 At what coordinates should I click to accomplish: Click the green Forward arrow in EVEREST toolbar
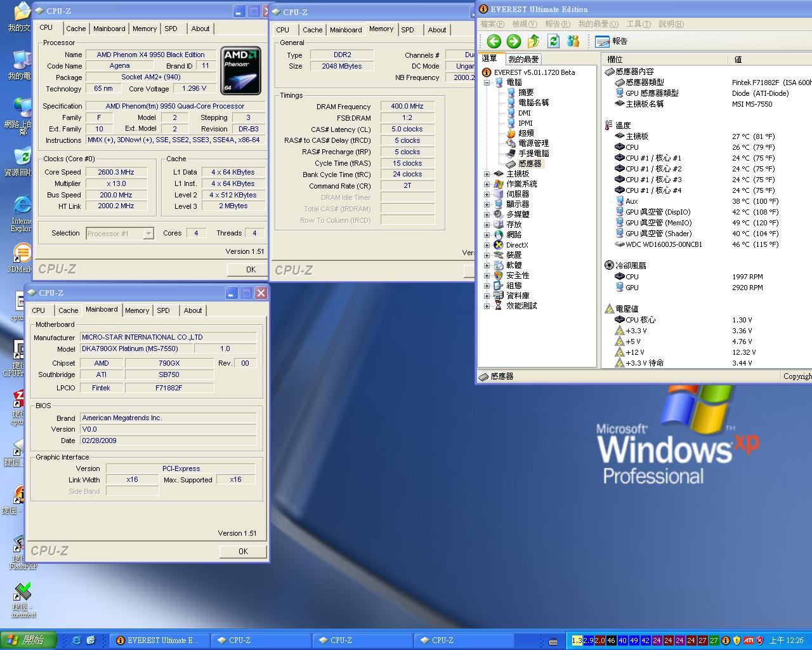point(514,41)
